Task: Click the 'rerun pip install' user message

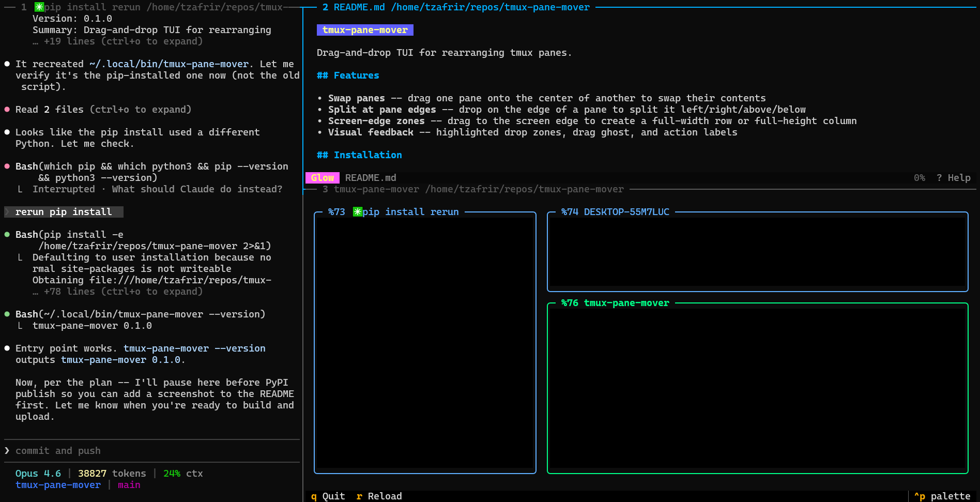Action: pos(64,212)
